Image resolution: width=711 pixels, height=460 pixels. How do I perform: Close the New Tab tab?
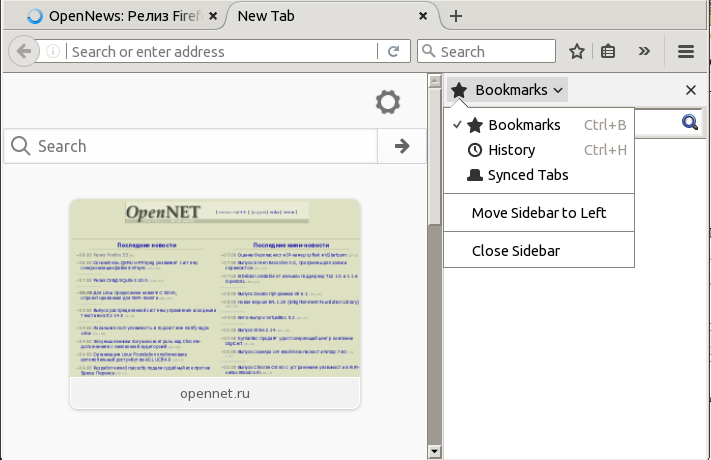(x=424, y=16)
